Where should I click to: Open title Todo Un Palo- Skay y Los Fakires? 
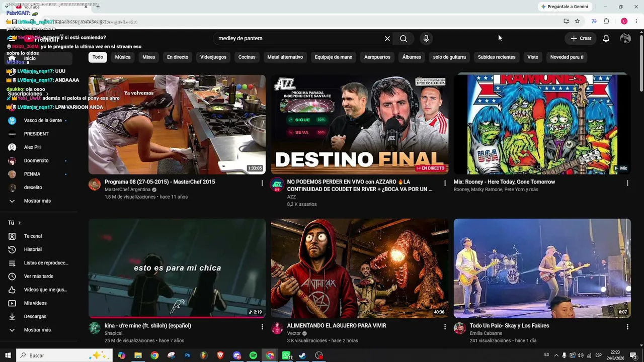(509, 326)
